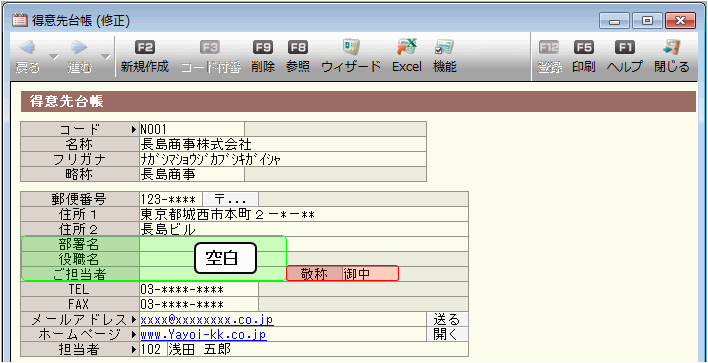This screenshot has height=363, width=708.
Task: Click the FAX label cell
Action: [80, 304]
